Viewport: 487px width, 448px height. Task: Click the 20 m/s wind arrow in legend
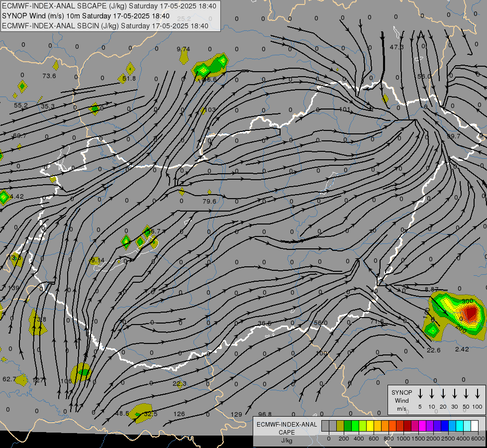(x=443, y=394)
